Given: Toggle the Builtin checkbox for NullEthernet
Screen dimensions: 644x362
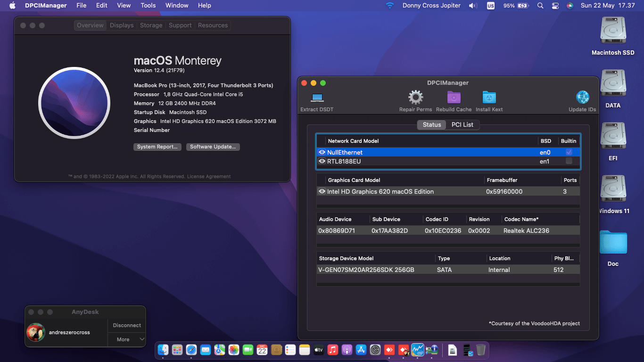Looking at the screenshot, I should pyautogui.click(x=569, y=152).
